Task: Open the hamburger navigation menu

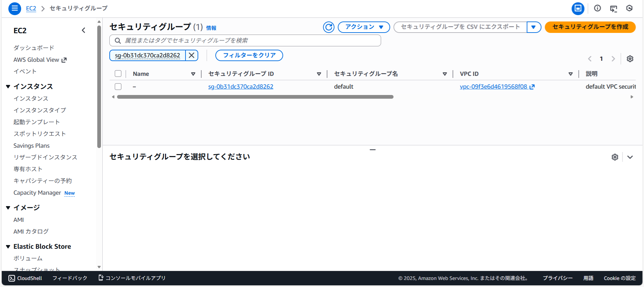Action: [14, 8]
